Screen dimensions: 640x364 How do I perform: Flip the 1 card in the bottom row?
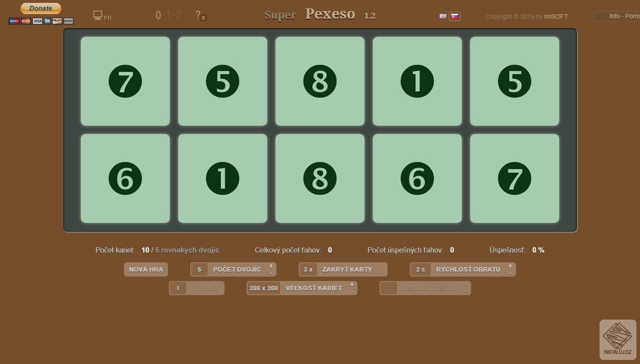tap(223, 178)
